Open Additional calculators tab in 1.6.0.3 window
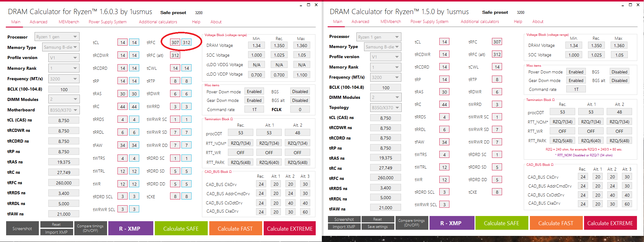This screenshot has width=644, height=242. 158,22
